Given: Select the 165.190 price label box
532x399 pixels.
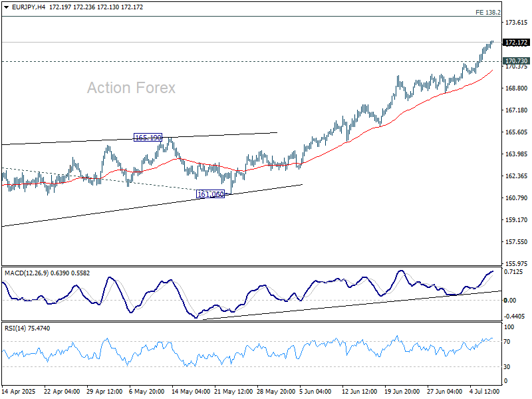Looking at the screenshot, I should pyautogui.click(x=148, y=138).
